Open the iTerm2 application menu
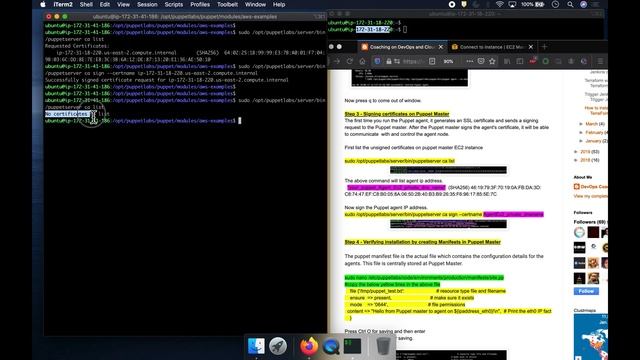The height and width of the screenshot is (360, 640). click(63, 4)
